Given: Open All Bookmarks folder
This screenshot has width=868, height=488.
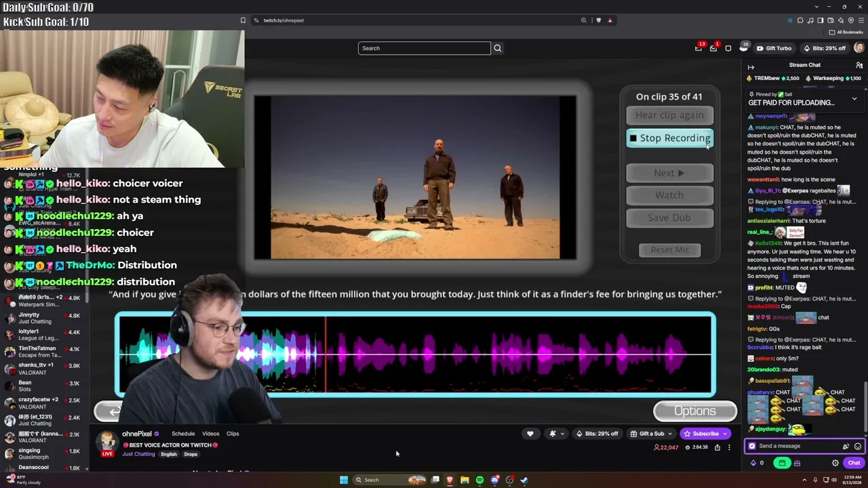Looking at the screenshot, I should (846, 33).
